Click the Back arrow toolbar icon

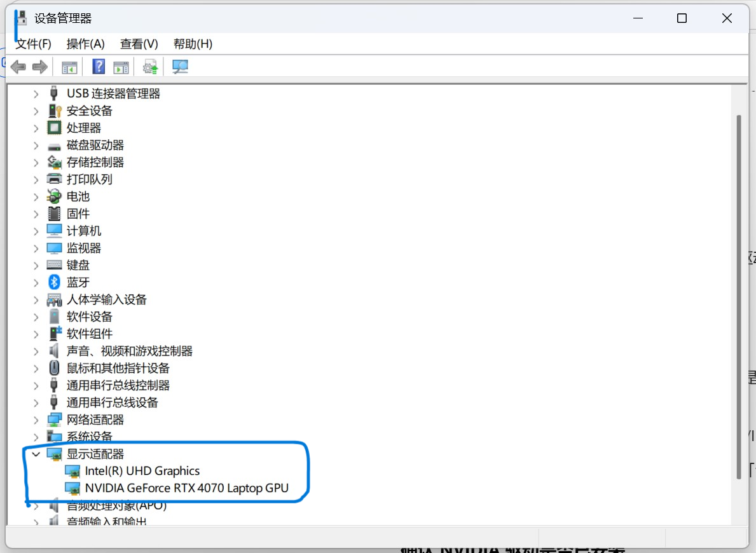tap(18, 67)
